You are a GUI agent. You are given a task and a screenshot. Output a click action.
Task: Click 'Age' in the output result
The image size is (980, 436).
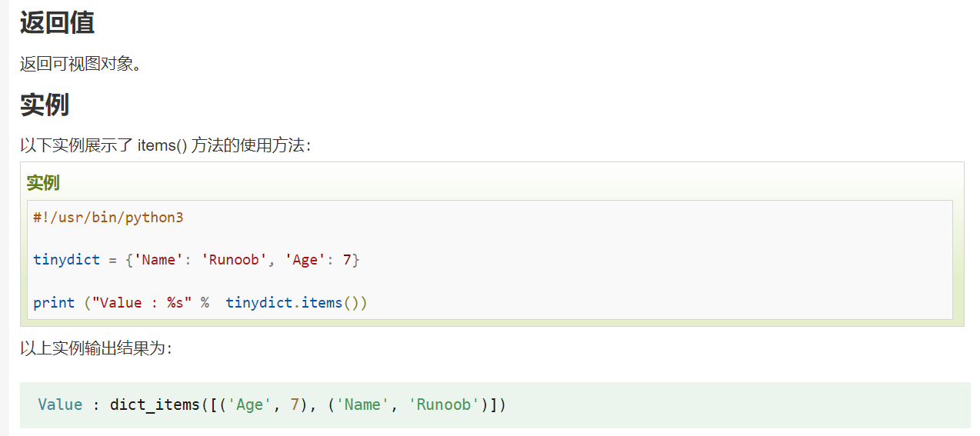(x=249, y=404)
